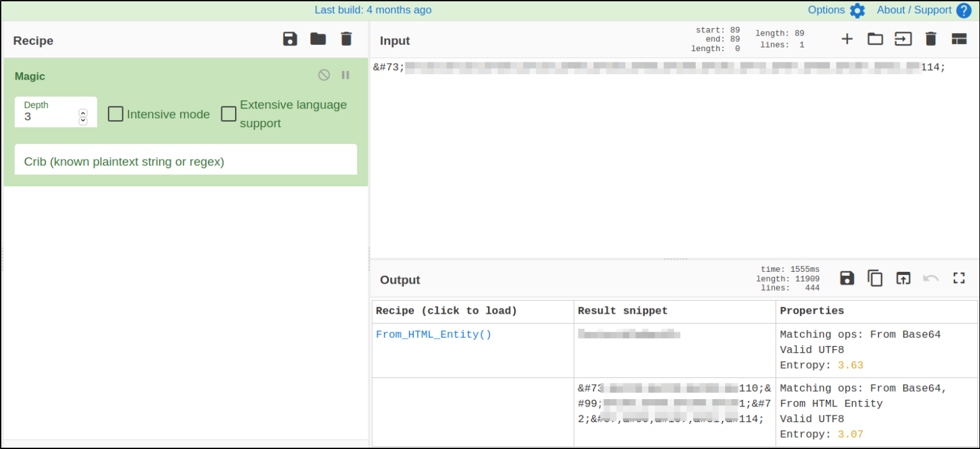The image size is (980, 449).
Task: Disable the Magic operation
Action: pyautogui.click(x=324, y=75)
